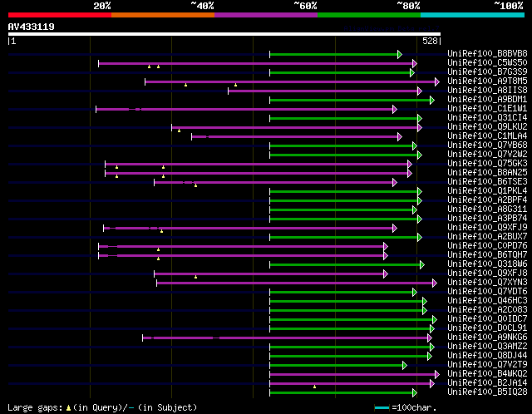Click the UniRef100_Q31CI4 label
The image size is (532, 414).
point(487,117)
